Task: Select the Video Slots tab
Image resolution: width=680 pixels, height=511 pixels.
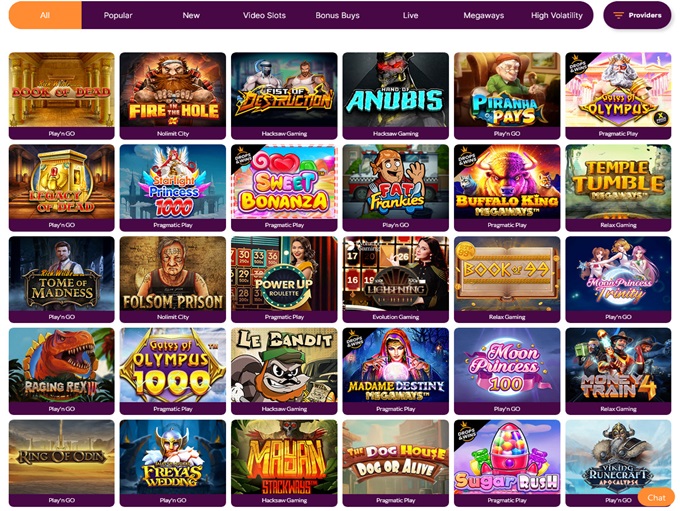Action: (264, 15)
